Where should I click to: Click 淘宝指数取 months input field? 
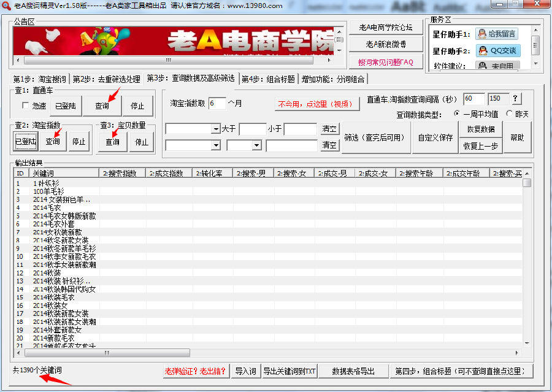point(217,103)
